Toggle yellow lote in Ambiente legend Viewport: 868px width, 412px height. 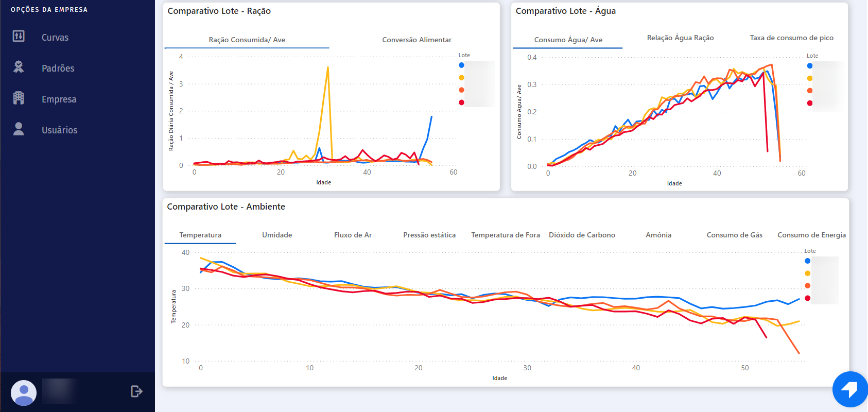click(807, 273)
